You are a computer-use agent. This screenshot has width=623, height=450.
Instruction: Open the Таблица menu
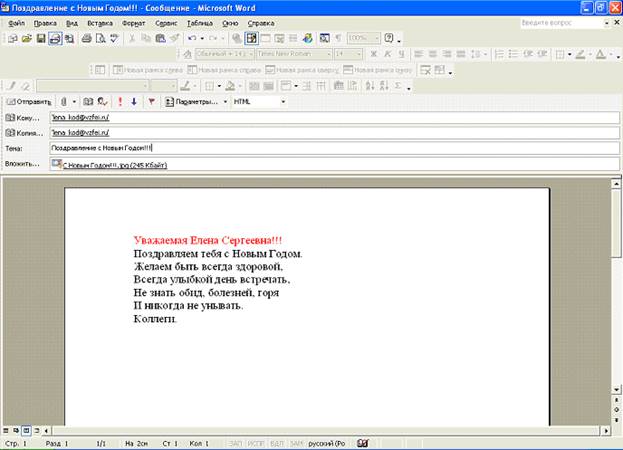(199, 21)
